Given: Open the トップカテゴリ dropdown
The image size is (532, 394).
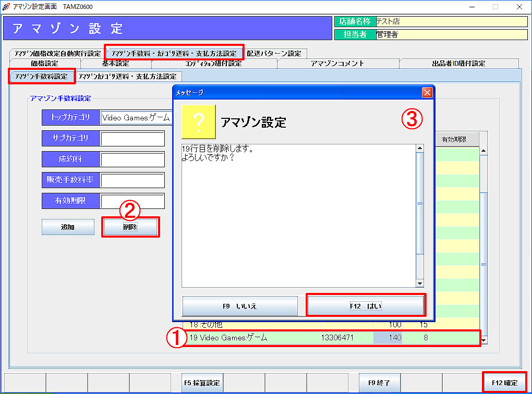Looking at the screenshot, I should (x=136, y=118).
